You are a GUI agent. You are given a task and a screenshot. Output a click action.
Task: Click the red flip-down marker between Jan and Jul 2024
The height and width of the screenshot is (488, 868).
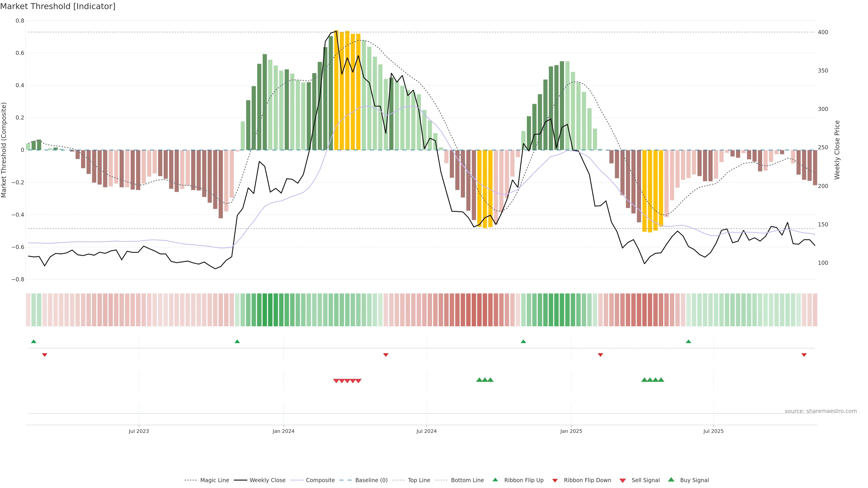point(386,355)
